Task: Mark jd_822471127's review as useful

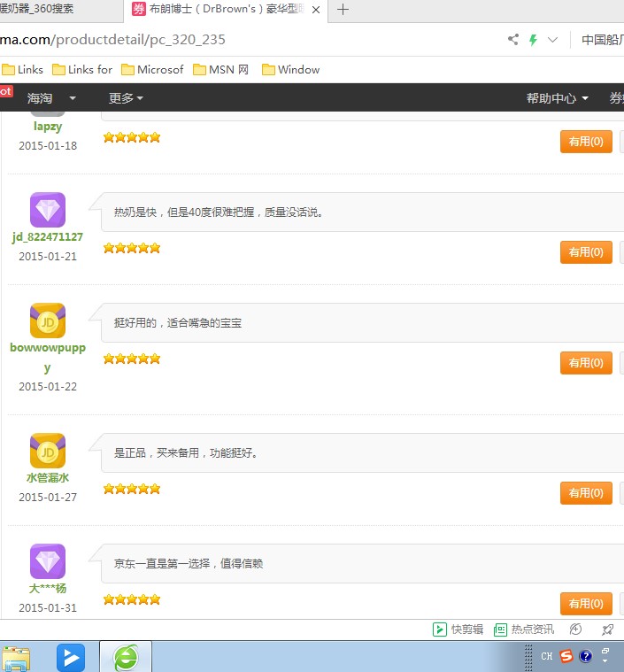Action: click(x=586, y=252)
